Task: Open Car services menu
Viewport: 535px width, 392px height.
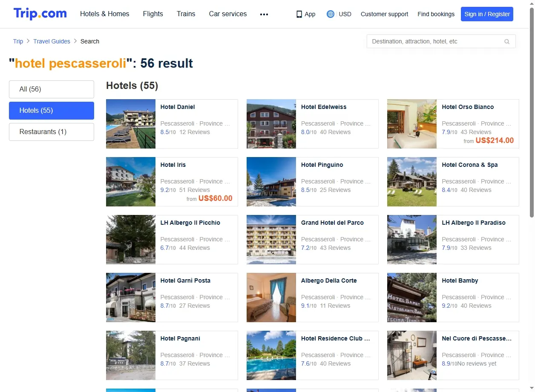Action: [228, 14]
